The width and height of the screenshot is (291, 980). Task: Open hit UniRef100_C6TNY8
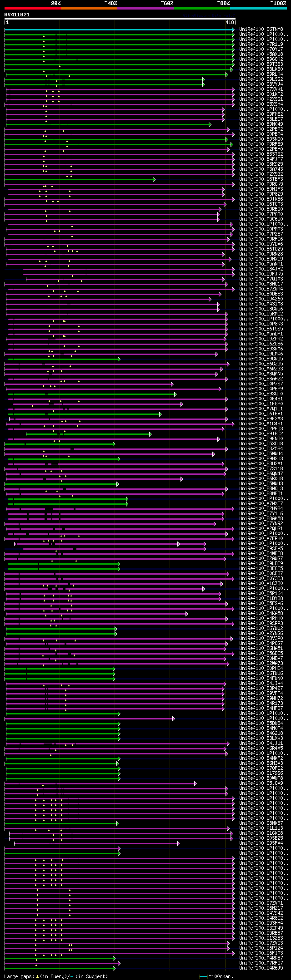(261, 30)
